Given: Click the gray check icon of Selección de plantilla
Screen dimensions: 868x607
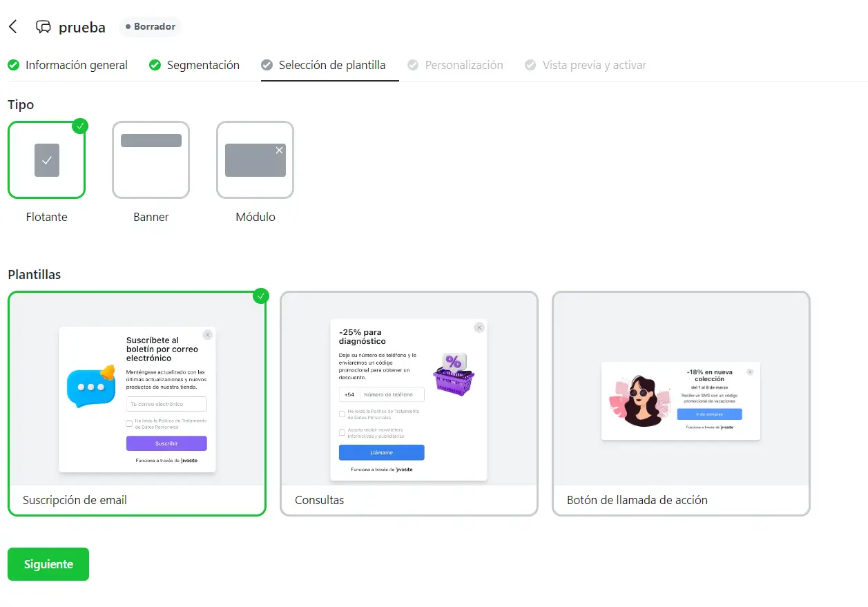Looking at the screenshot, I should coord(267,65).
